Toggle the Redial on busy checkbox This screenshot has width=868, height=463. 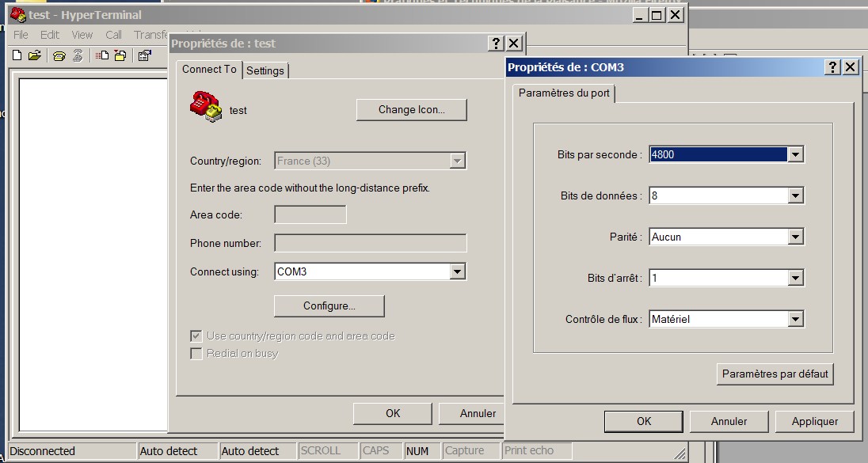[x=196, y=354]
